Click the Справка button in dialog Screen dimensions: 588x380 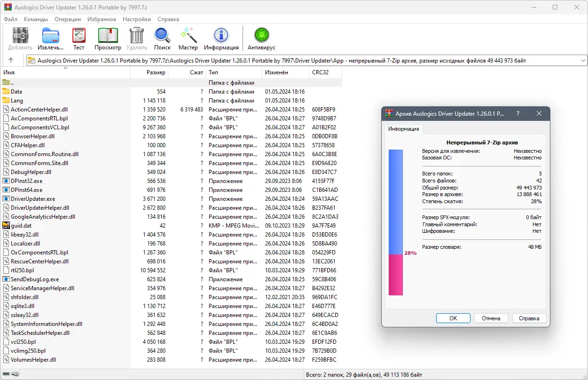529,318
